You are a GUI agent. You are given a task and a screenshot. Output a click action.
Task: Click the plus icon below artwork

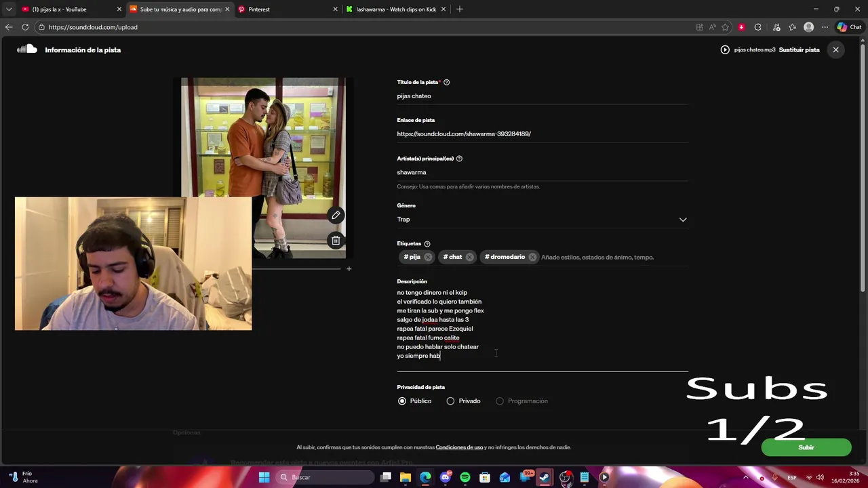point(349,269)
